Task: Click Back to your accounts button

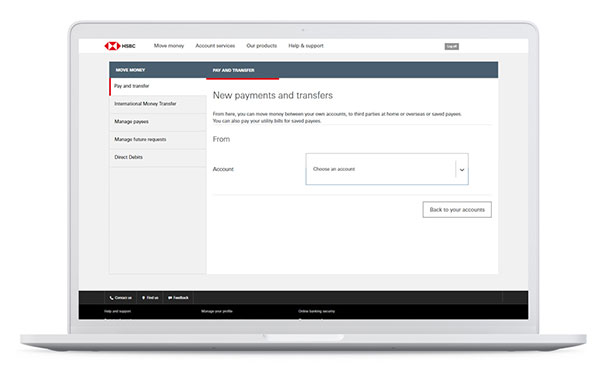Action: 457,210
